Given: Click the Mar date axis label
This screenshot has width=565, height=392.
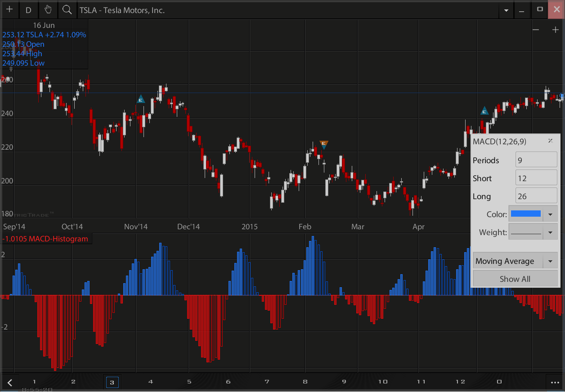Looking at the screenshot, I should 358,227.
